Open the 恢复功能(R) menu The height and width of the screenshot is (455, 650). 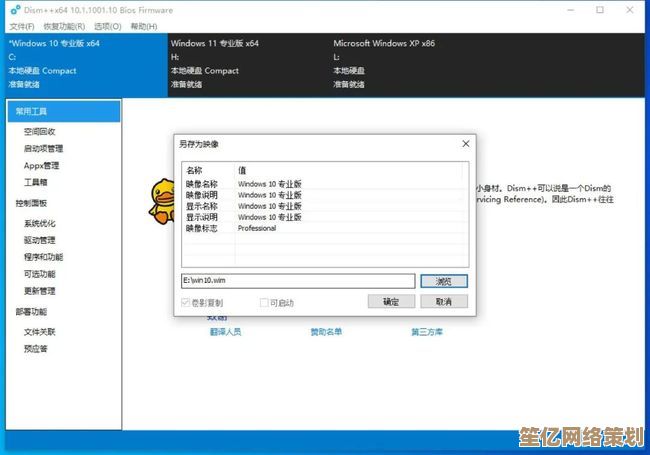pyautogui.click(x=64, y=27)
